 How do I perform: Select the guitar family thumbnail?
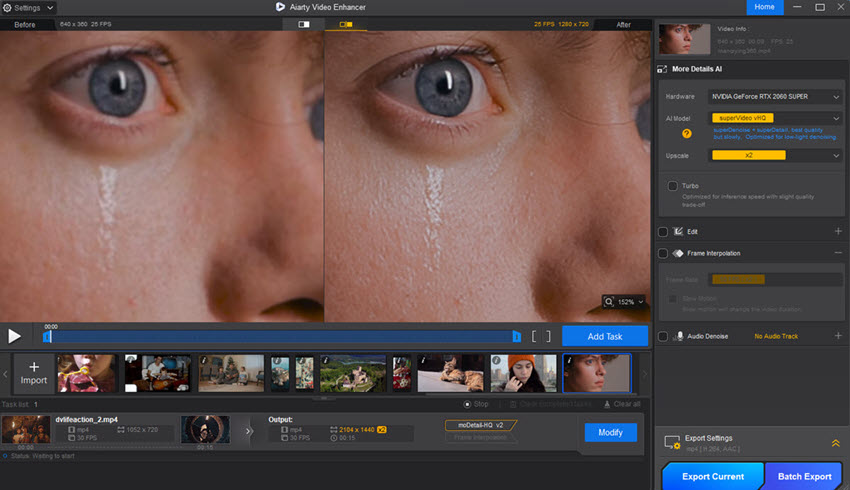click(x=157, y=373)
